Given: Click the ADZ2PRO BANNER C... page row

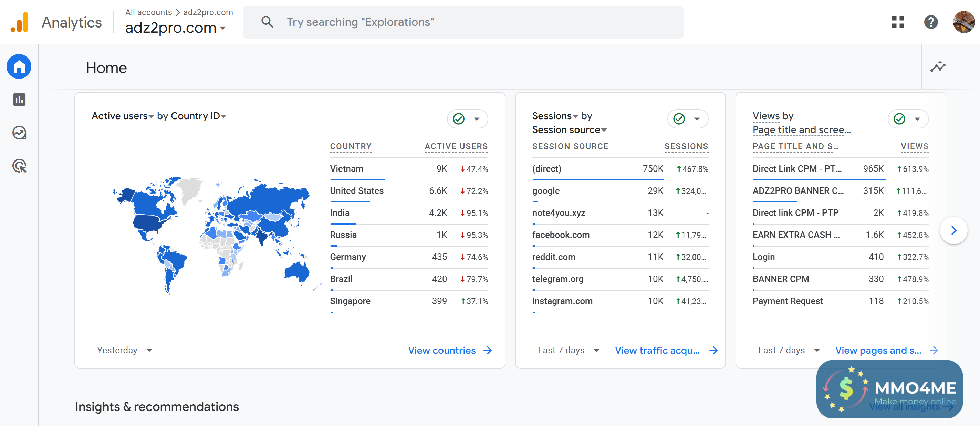Looking at the screenshot, I should [841, 191].
